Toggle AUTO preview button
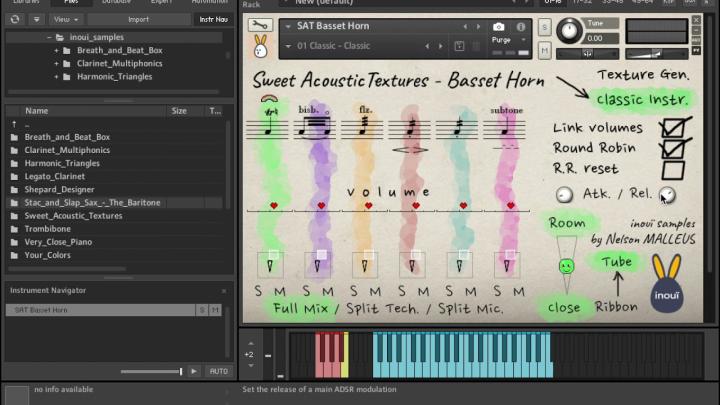The height and width of the screenshot is (405, 720). click(219, 371)
